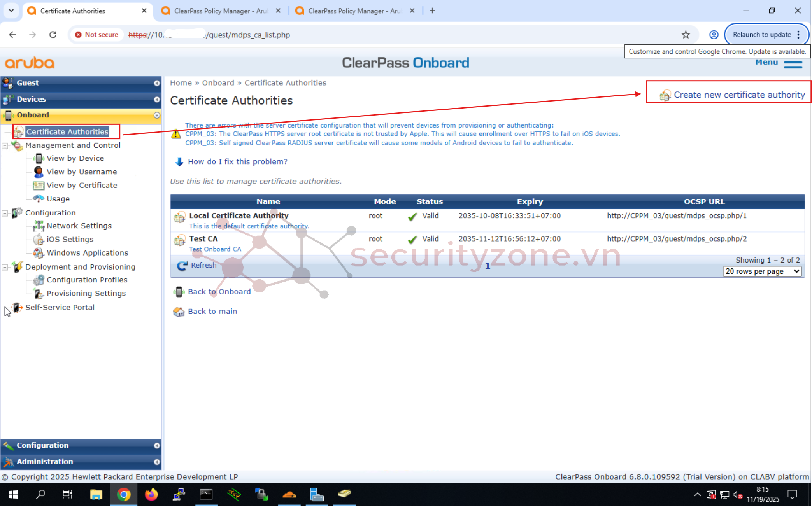This screenshot has width=812, height=506.
Task: Open Firefox from the Windows taskbar
Action: point(151,494)
